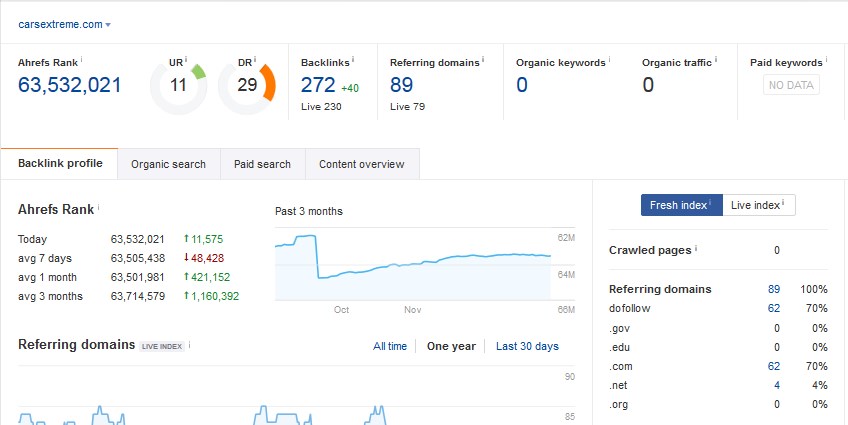Switch to the Backlink profile tab

(x=60, y=163)
